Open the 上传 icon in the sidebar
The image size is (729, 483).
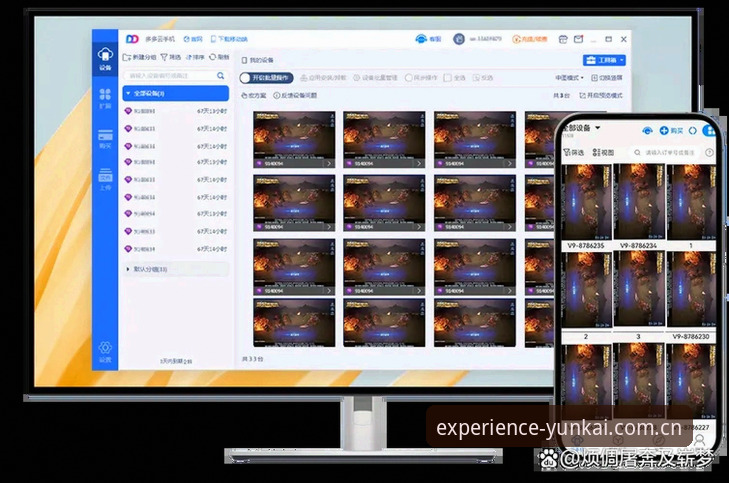tap(105, 179)
